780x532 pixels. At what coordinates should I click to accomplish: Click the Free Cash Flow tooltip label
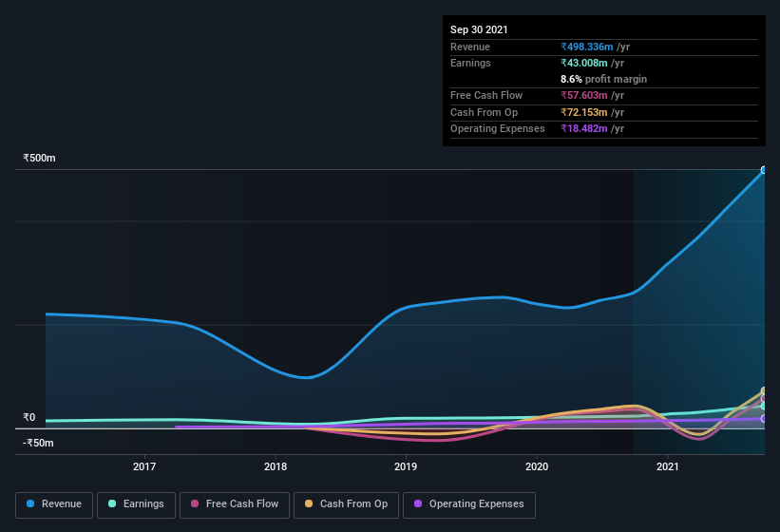pos(486,95)
